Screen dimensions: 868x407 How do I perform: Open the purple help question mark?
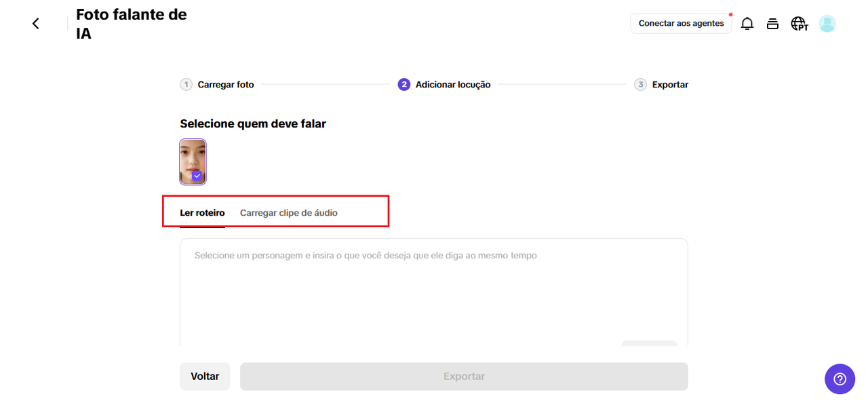coord(840,379)
